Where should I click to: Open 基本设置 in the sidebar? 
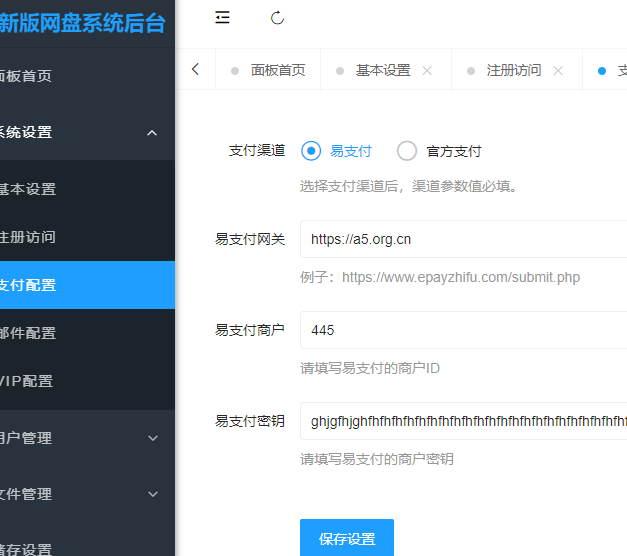[x=87, y=189]
